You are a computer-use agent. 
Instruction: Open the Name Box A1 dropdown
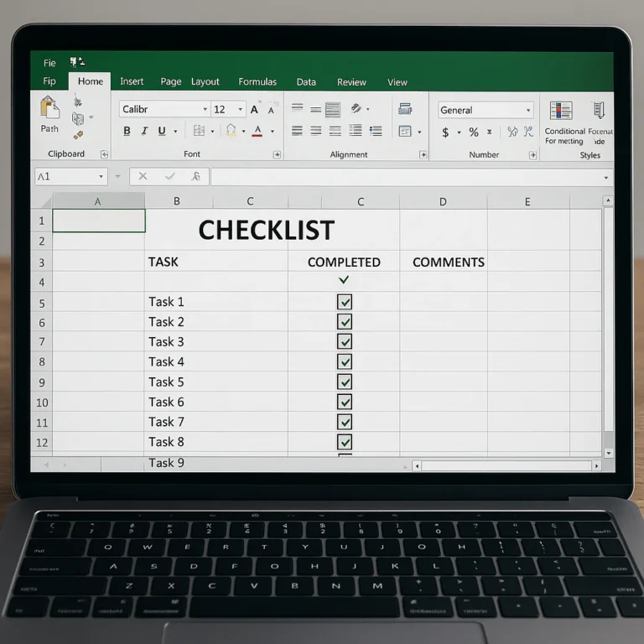pyautogui.click(x=101, y=177)
